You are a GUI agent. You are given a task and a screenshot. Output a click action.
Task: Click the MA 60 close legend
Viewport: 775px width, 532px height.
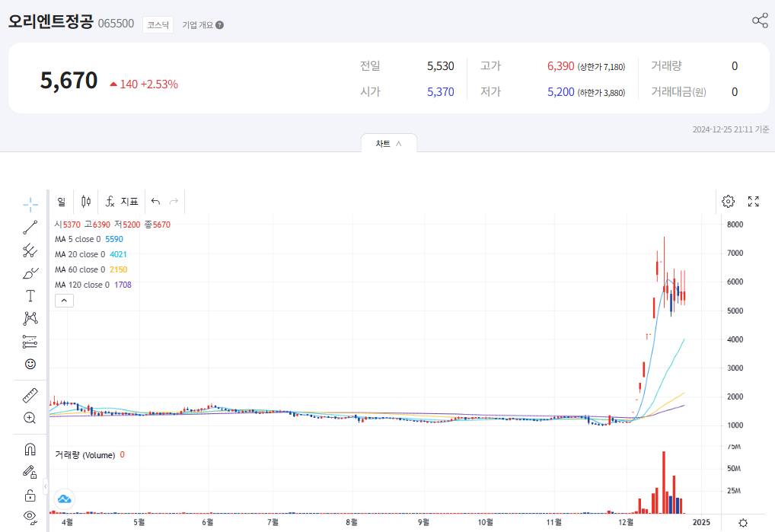pyautogui.click(x=91, y=269)
